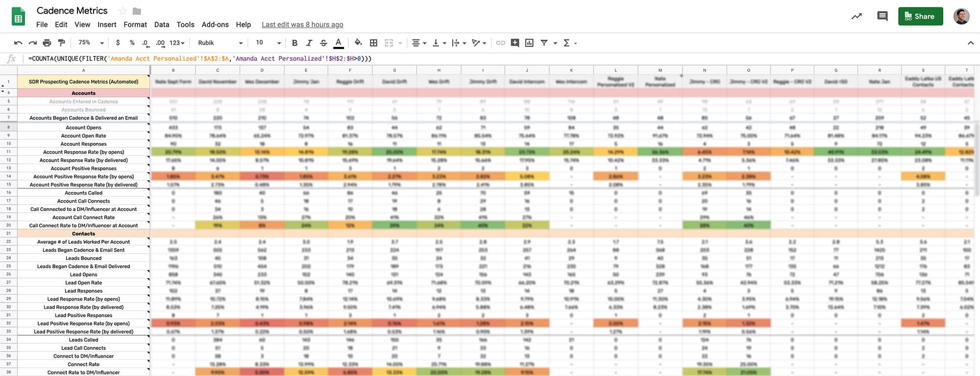Open the borders tool
The height and width of the screenshot is (376, 980).
(x=373, y=43)
